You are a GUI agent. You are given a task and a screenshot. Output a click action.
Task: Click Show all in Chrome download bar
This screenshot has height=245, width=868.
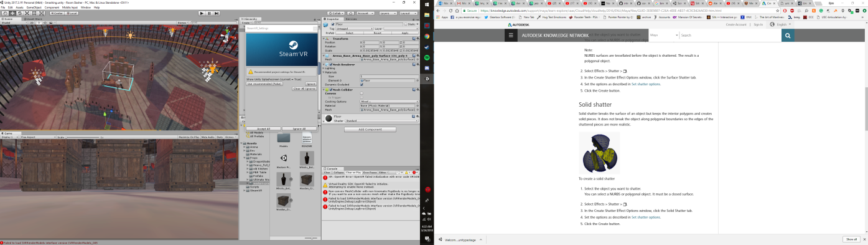coord(851,239)
